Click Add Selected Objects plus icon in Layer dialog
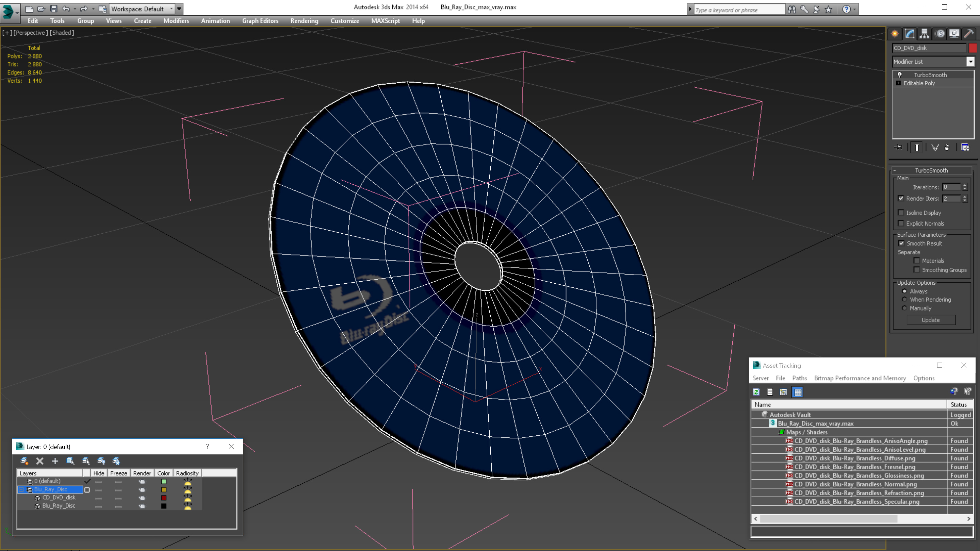The image size is (980, 551). pyautogui.click(x=55, y=461)
